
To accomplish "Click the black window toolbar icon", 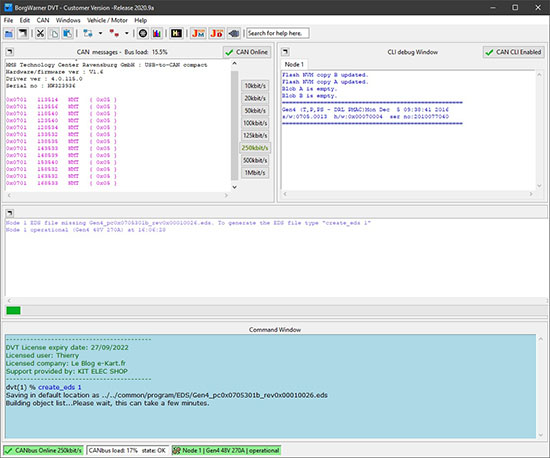I will click(23, 33).
